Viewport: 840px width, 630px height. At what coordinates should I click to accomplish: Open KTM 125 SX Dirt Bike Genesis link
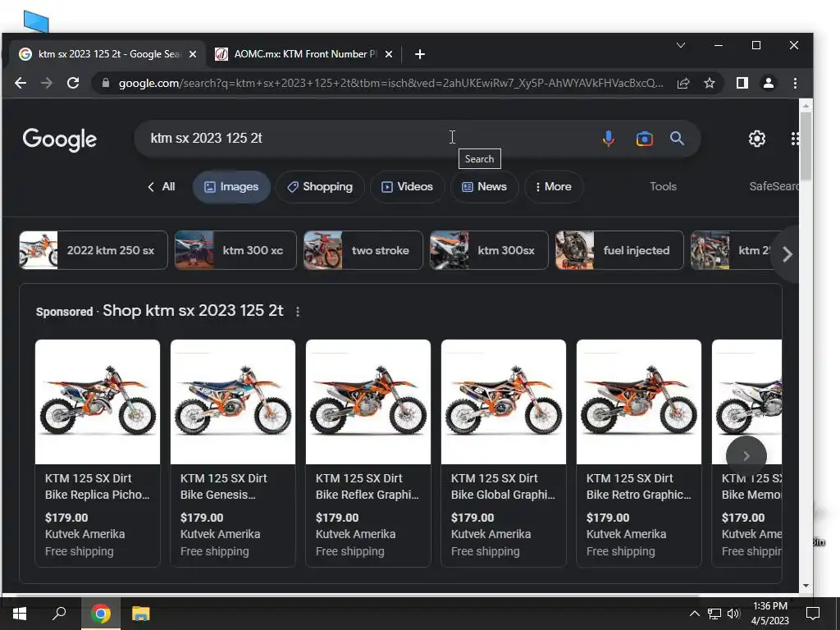[x=223, y=486]
